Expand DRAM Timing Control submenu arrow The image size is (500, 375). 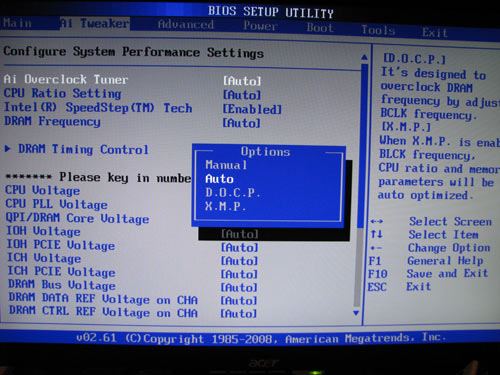[7, 149]
